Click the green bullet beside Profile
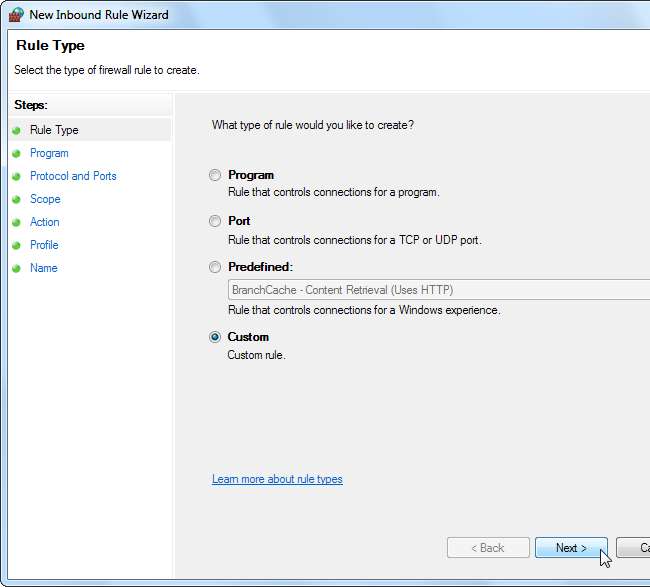 click(x=16, y=246)
